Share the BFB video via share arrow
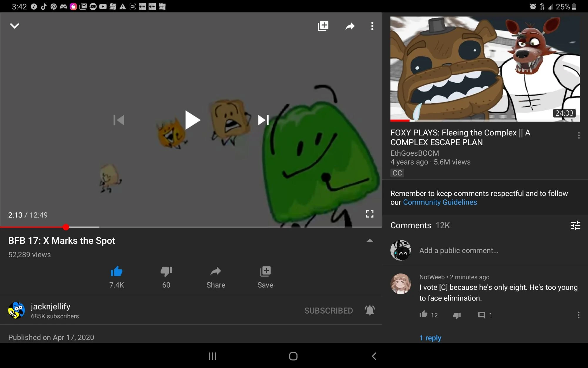The height and width of the screenshot is (368, 588). coord(216,277)
